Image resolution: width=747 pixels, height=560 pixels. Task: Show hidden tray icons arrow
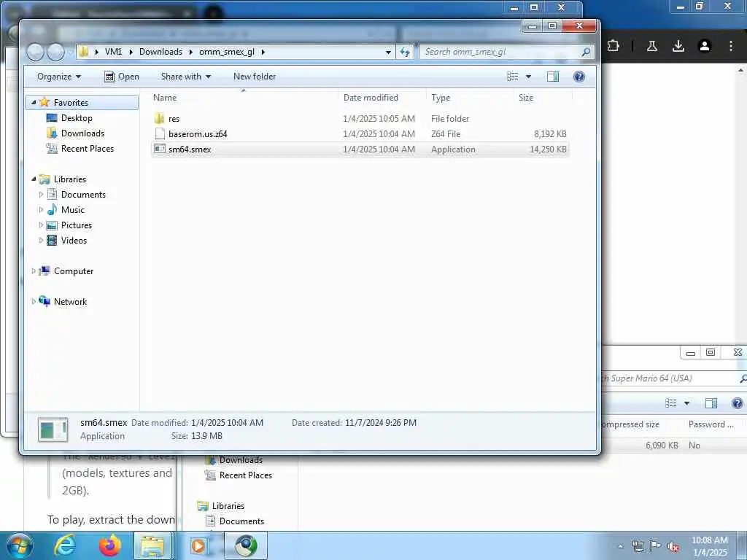[620, 547]
